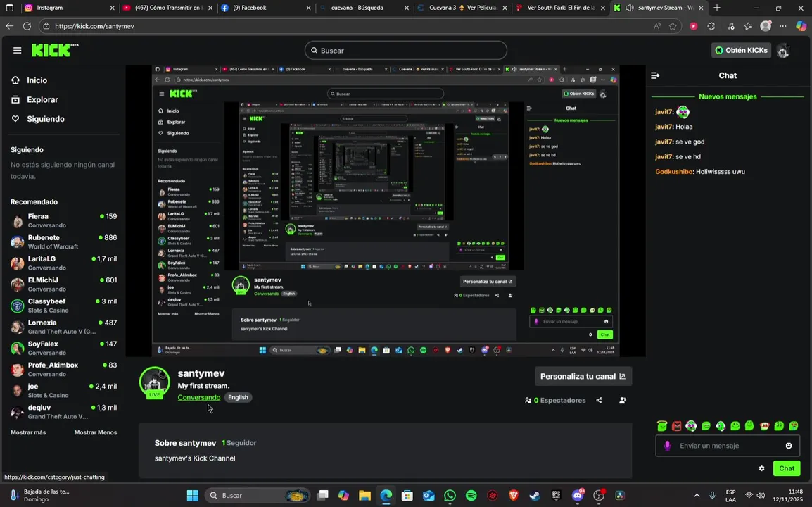Open Epic Games launcher from taskbar
Image resolution: width=812 pixels, height=507 pixels.
556,496
